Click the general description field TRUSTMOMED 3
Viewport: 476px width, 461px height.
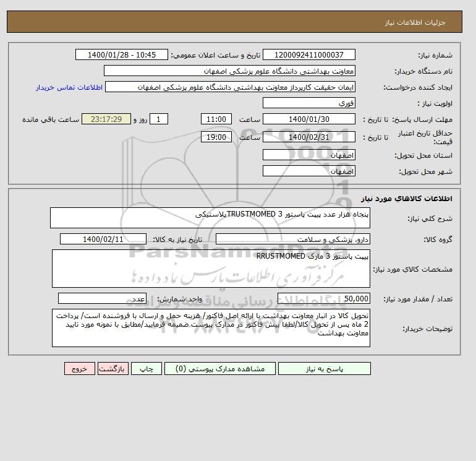[x=210, y=218]
